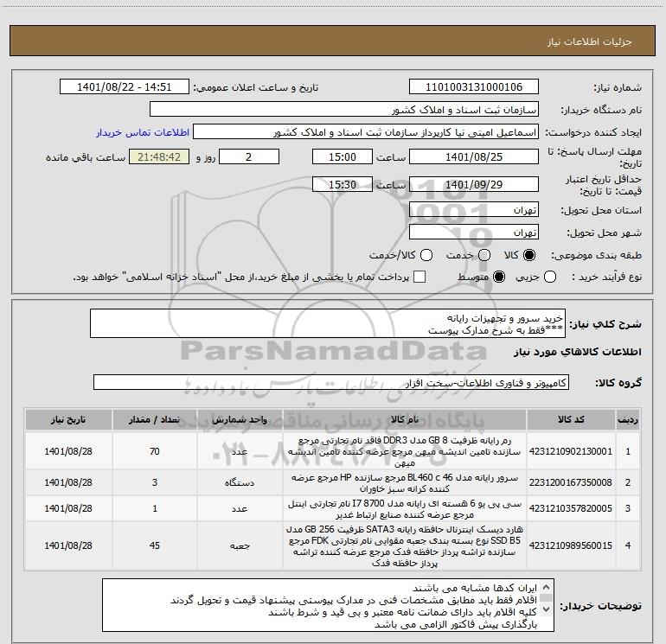The height and width of the screenshot is (644, 666).
Task: Click the request creator field
Action: 366,132
